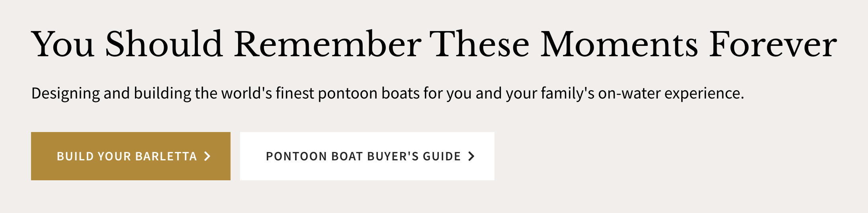Viewport: 868px width, 213px height.
Task: Click the word "Remember" in the headline
Action: click(x=327, y=45)
